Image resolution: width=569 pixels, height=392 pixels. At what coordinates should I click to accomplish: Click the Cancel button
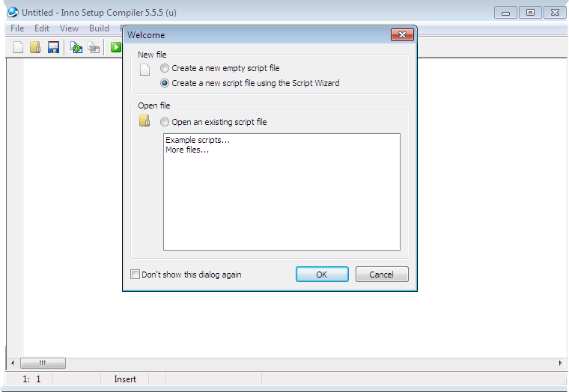(x=382, y=275)
